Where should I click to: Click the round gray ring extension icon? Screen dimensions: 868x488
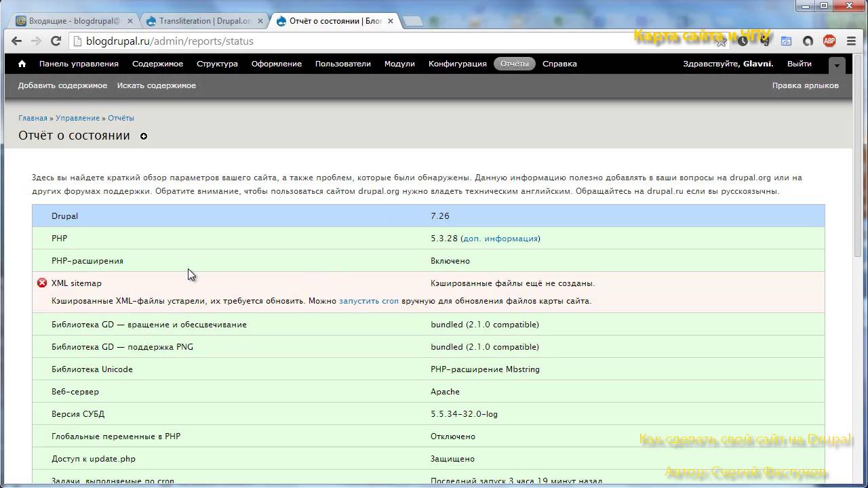pos(808,41)
